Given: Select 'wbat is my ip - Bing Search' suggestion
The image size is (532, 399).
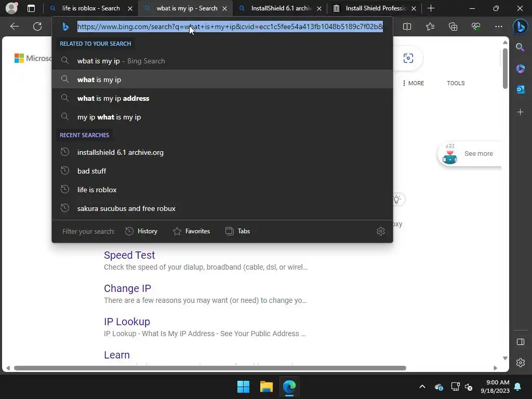Looking at the screenshot, I should (x=222, y=61).
